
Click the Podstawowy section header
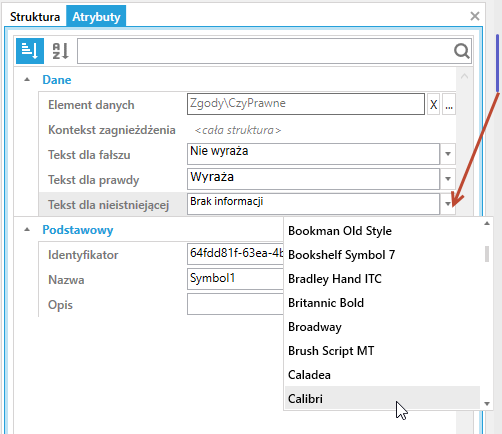click(x=78, y=230)
